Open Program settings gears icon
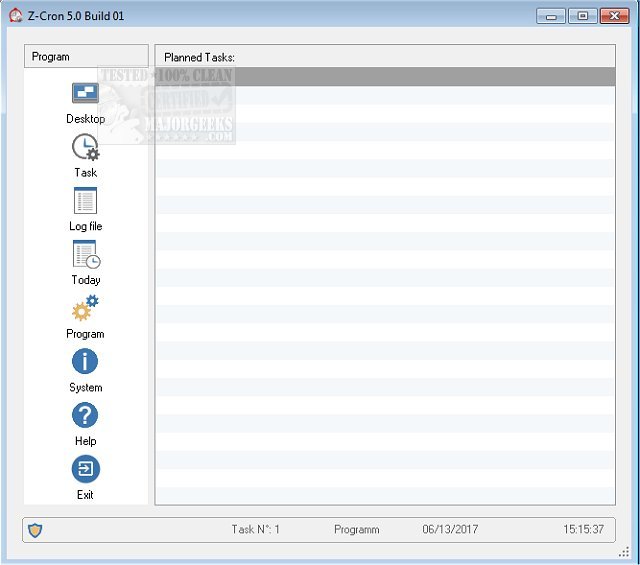640x565 pixels. point(86,307)
